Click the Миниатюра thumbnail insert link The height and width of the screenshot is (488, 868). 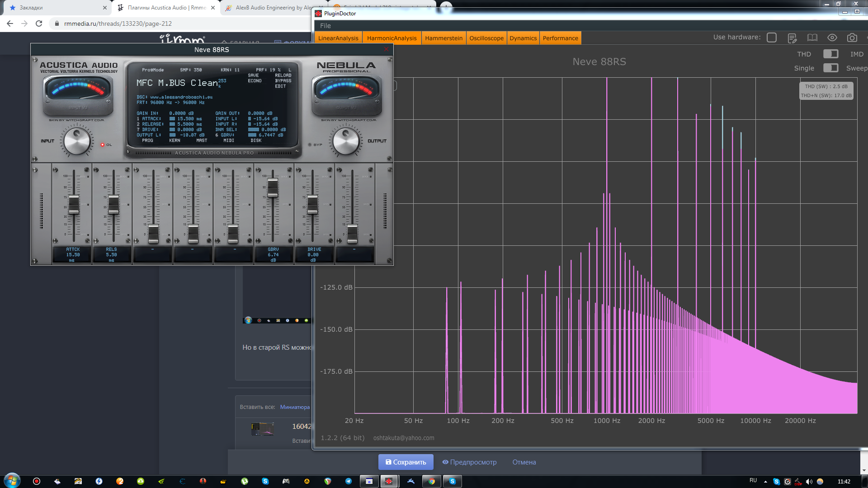click(x=295, y=407)
